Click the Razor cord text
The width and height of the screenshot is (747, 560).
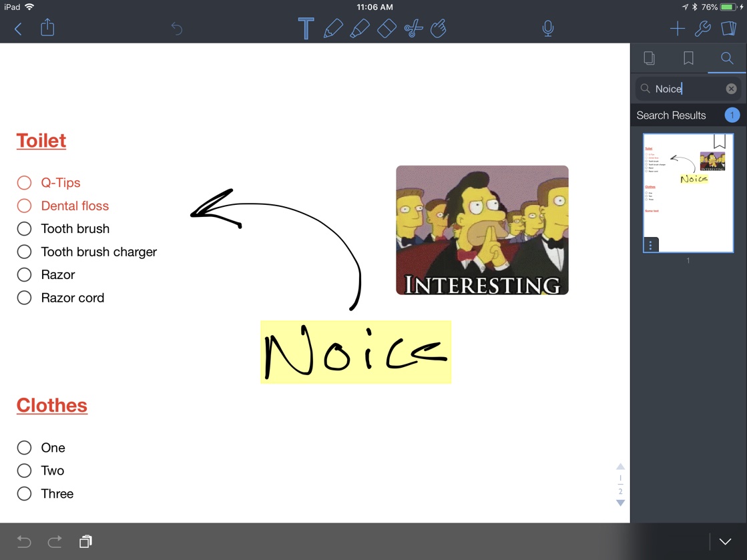tap(72, 298)
